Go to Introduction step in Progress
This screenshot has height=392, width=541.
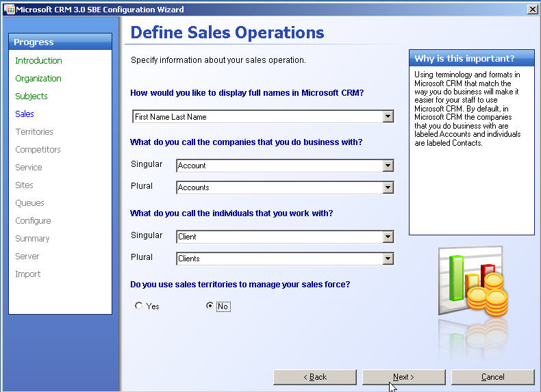pyautogui.click(x=38, y=61)
